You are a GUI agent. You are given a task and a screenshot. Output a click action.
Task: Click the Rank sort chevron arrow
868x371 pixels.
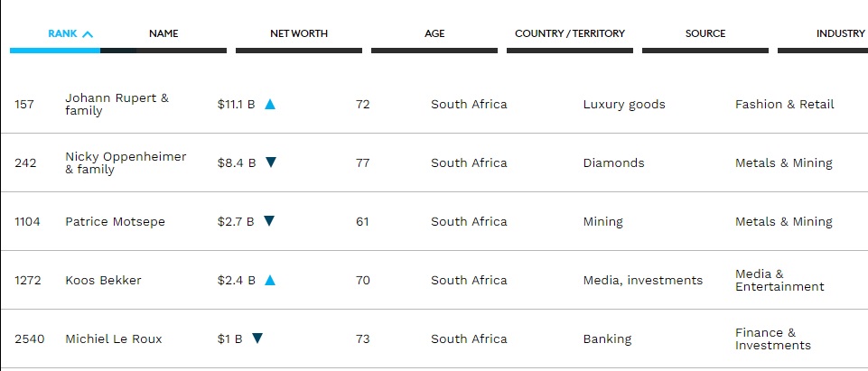(88, 34)
